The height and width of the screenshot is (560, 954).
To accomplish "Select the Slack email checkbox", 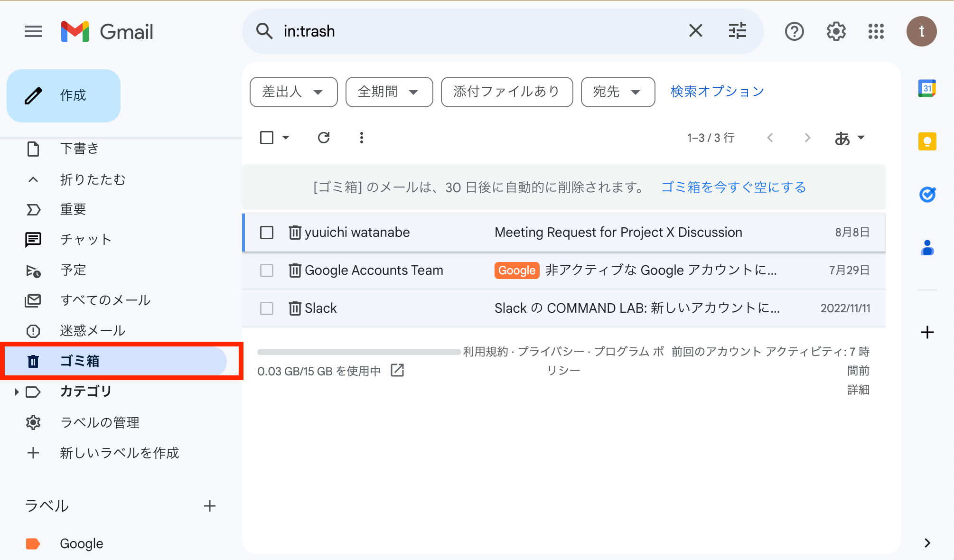I will coord(267,308).
